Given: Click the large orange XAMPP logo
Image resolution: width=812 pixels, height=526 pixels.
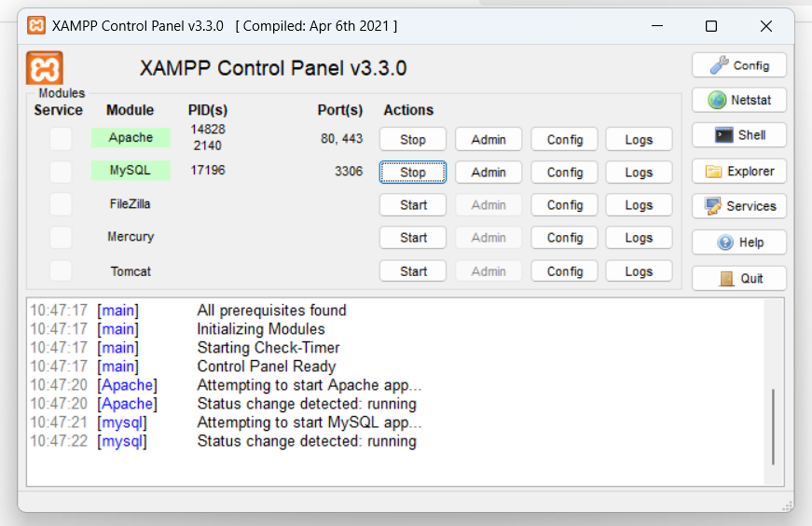Looking at the screenshot, I should pyautogui.click(x=45, y=68).
